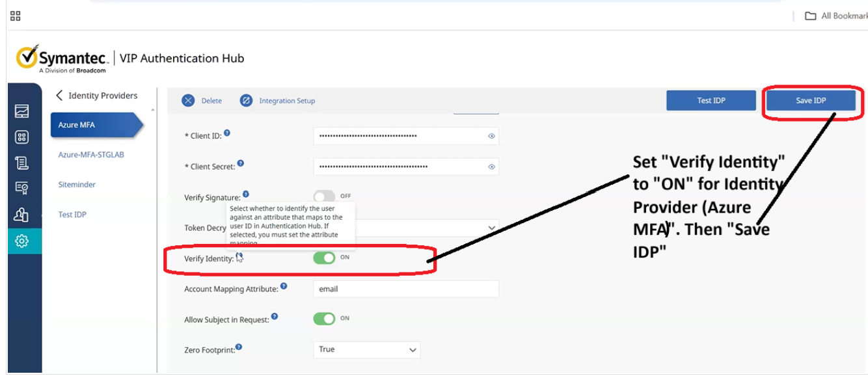Select the Azure MFA provider
The height and width of the screenshot is (376, 868).
(x=96, y=125)
